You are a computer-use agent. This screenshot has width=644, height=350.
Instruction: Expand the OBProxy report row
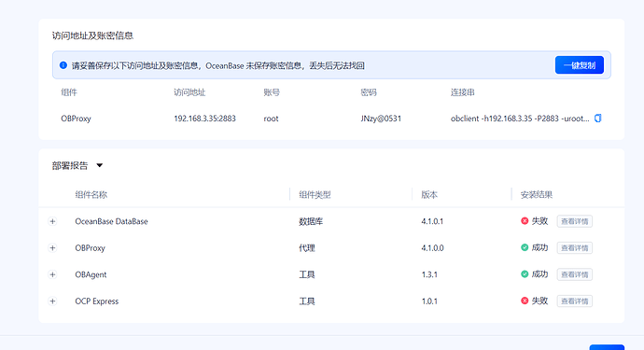coord(52,248)
